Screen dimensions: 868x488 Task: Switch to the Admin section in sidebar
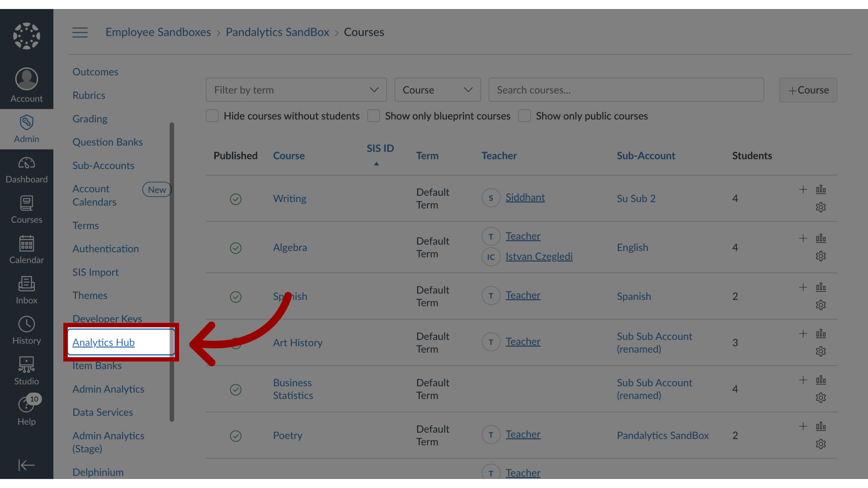(26, 129)
